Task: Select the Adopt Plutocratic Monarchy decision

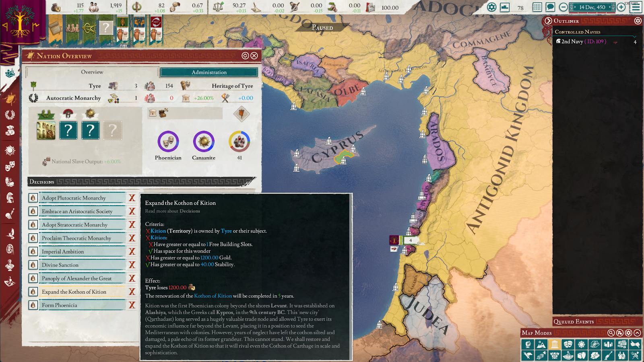Action: tap(82, 198)
